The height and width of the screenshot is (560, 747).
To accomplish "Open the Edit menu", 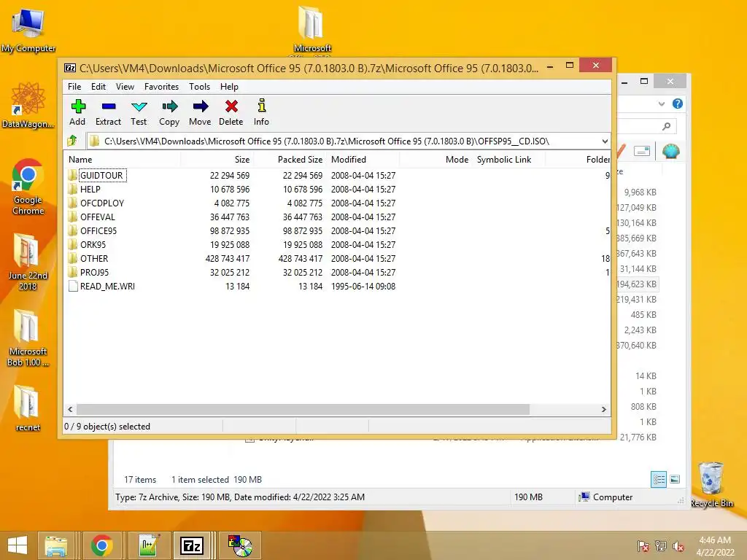I will 98,87.
